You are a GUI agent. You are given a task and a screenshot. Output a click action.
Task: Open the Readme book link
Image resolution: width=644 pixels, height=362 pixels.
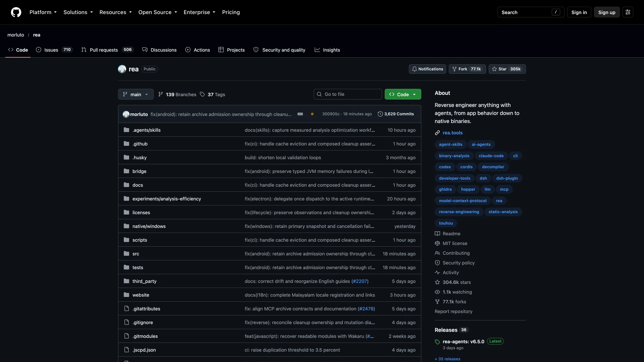[x=447, y=234]
